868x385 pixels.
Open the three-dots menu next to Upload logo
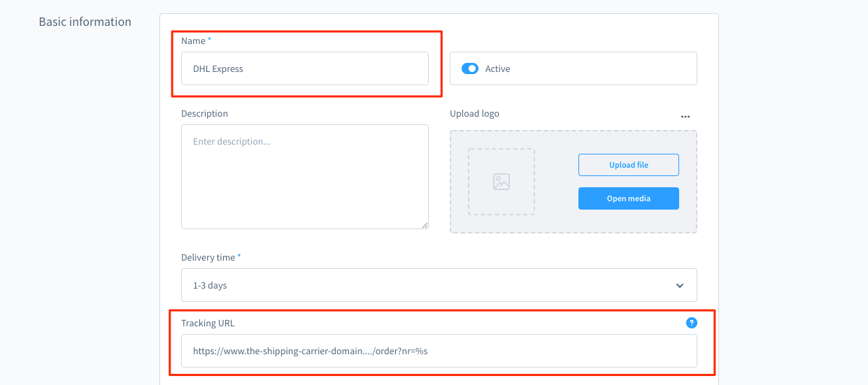tap(685, 117)
